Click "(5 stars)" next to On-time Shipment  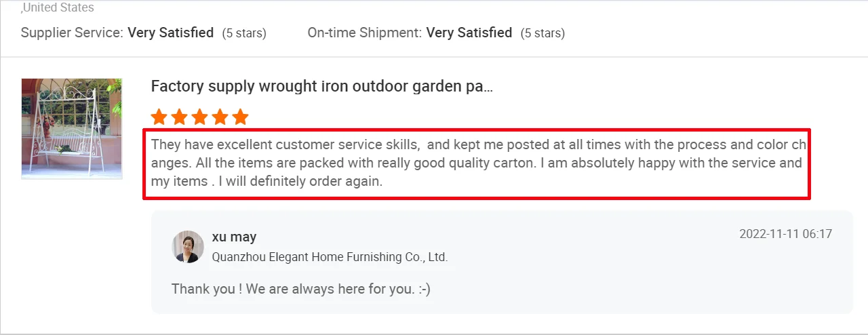click(x=542, y=33)
